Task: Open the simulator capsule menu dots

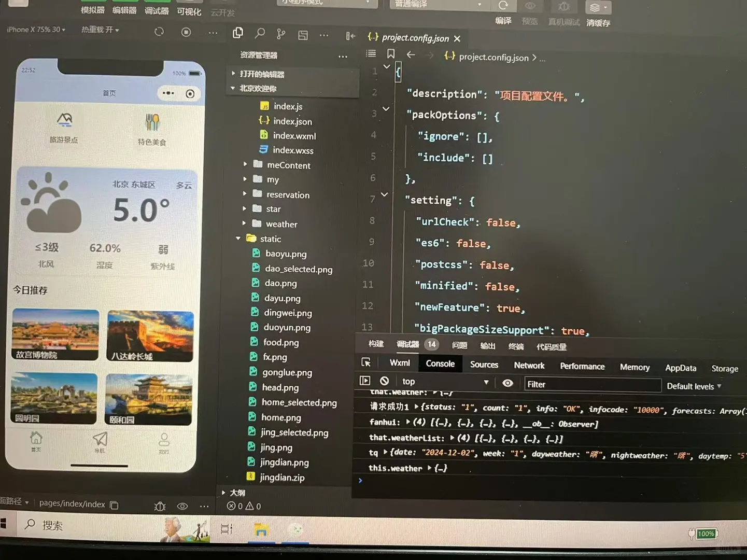Action: pyautogui.click(x=168, y=93)
